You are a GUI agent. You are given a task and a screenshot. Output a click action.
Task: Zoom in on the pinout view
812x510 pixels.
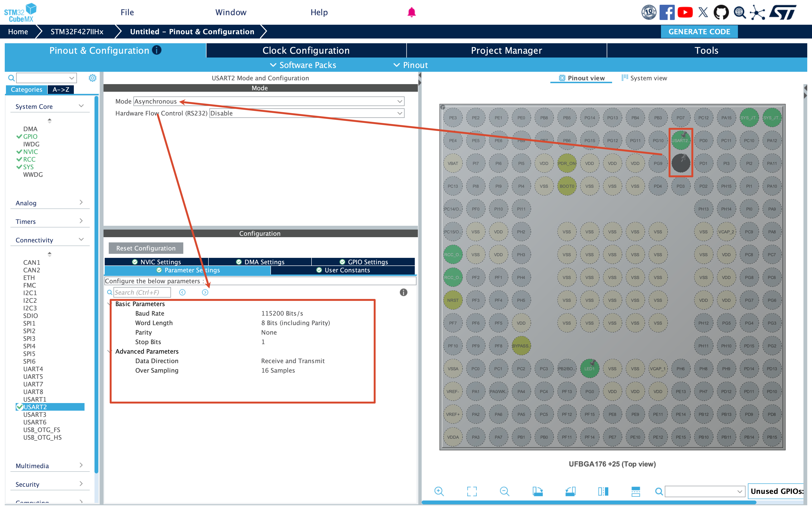(439, 491)
